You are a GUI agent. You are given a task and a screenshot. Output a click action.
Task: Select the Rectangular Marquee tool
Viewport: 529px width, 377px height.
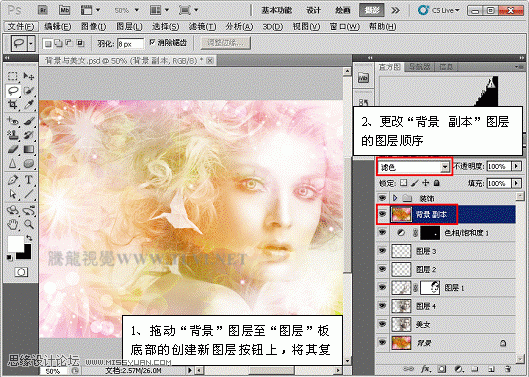coord(12,76)
